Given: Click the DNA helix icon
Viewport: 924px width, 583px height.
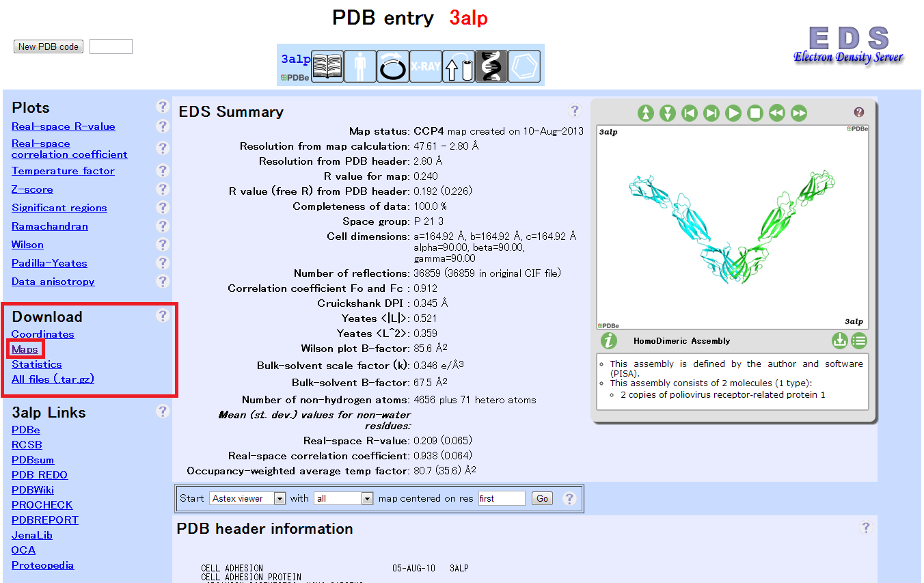Looking at the screenshot, I should coord(491,67).
